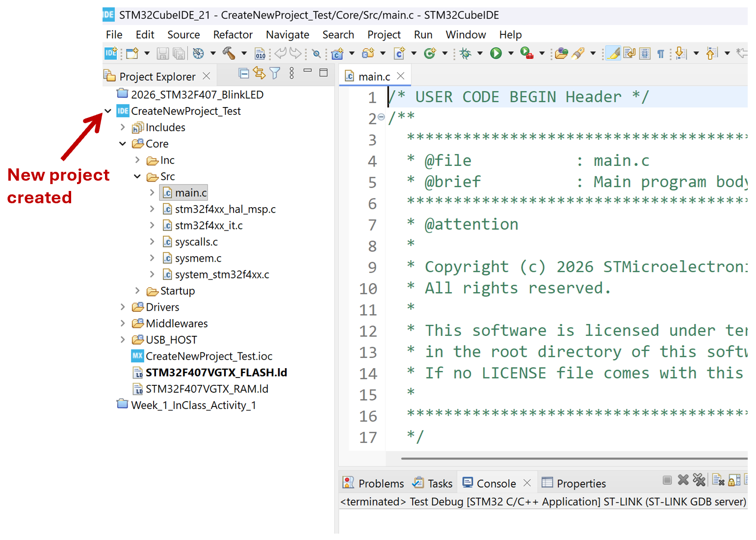
Task: Toggle skip all breakpoints icon
Action: (316, 54)
